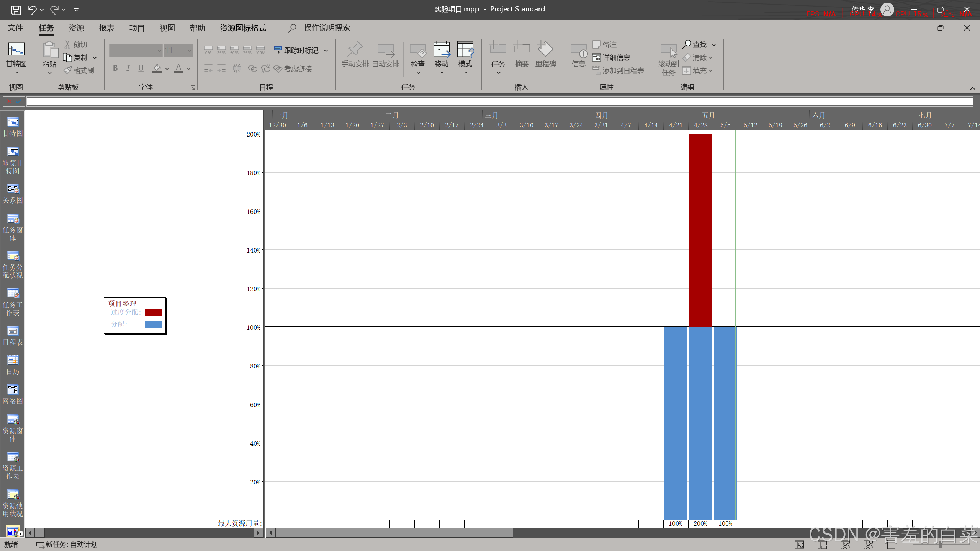Click the 操作说明搜索 search box

(326, 28)
